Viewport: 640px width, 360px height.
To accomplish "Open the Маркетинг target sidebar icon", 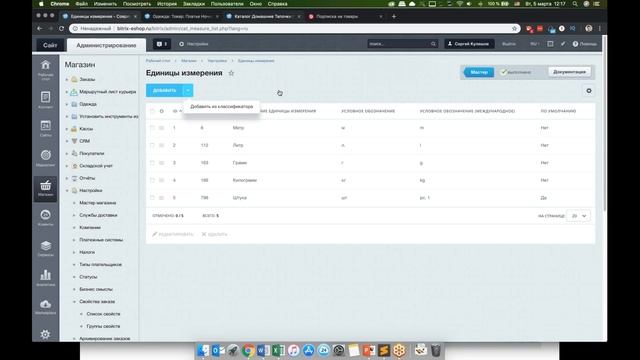I will pos(45,158).
